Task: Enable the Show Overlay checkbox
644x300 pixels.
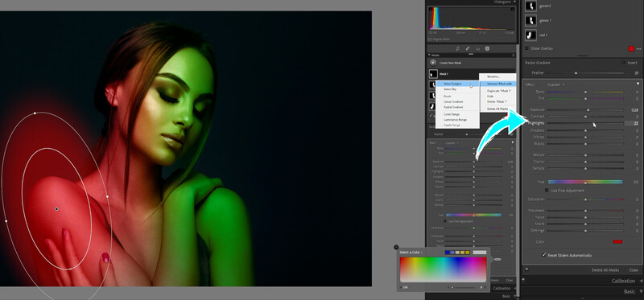Action: [527, 48]
